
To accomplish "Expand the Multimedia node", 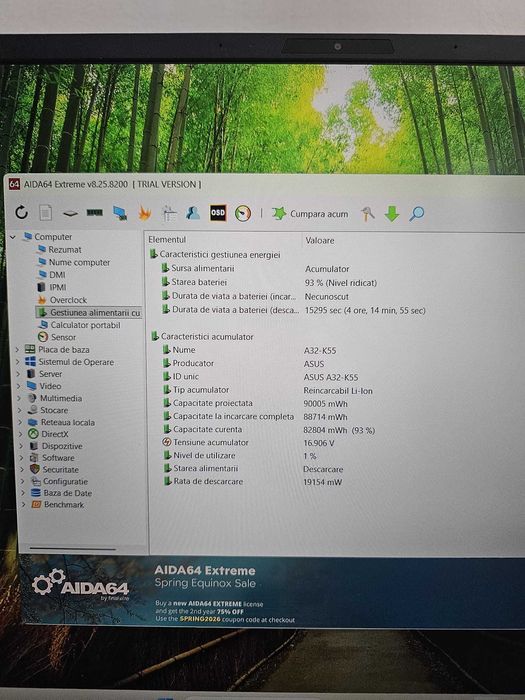I will tap(19, 398).
